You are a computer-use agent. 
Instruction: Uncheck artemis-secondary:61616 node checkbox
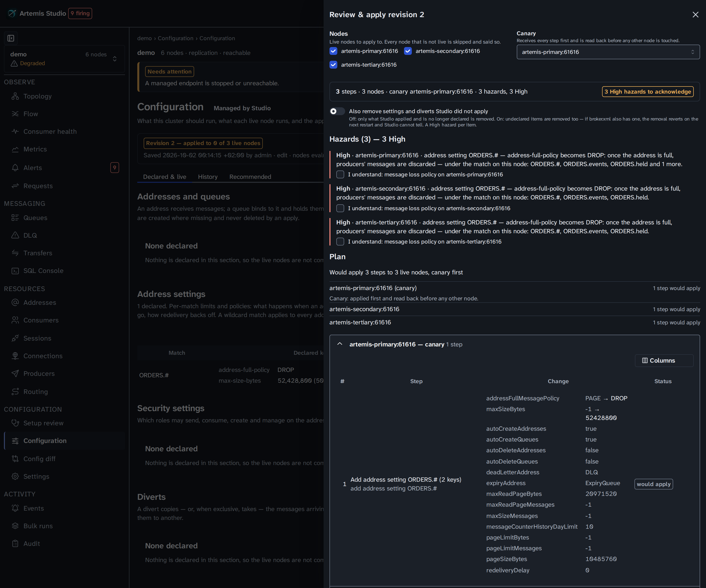[x=408, y=51]
